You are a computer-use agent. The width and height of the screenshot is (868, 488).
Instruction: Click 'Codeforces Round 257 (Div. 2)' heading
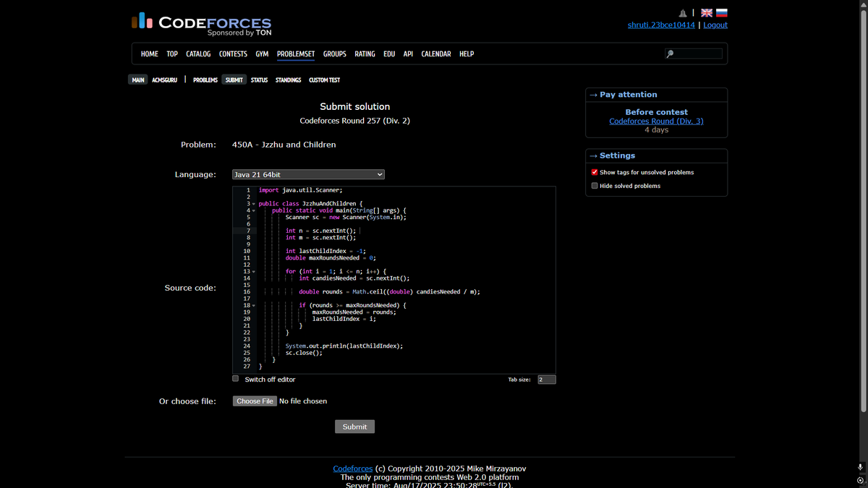pyautogui.click(x=354, y=121)
